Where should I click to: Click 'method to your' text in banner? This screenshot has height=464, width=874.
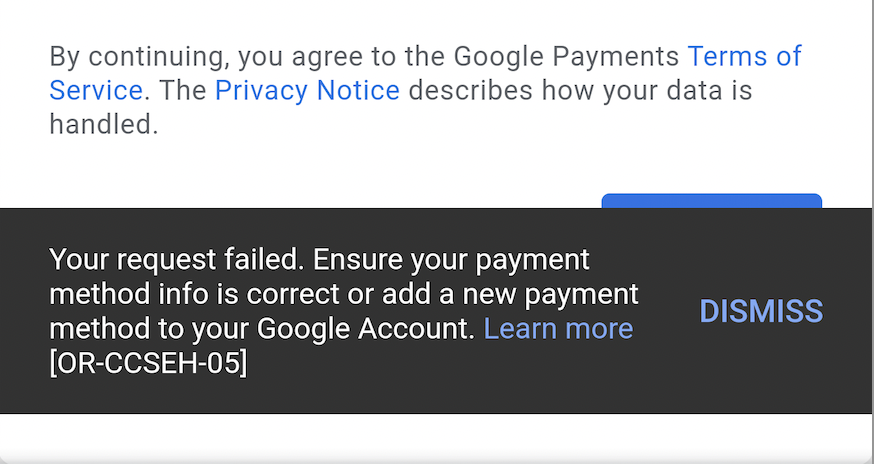[x=149, y=329]
